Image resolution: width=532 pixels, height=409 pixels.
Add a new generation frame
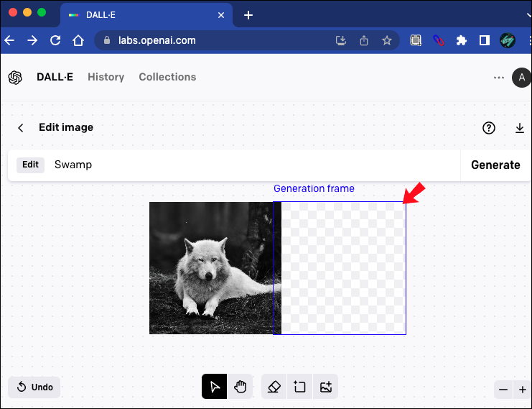299,387
